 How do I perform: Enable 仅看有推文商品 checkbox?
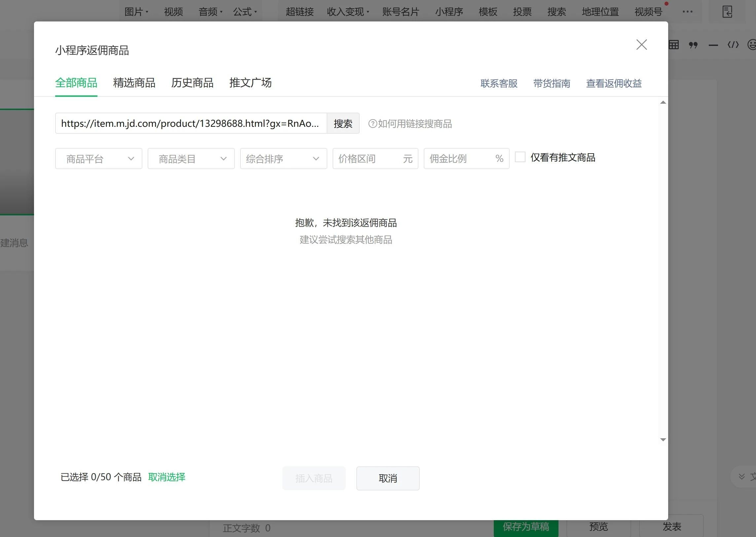click(520, 157)
